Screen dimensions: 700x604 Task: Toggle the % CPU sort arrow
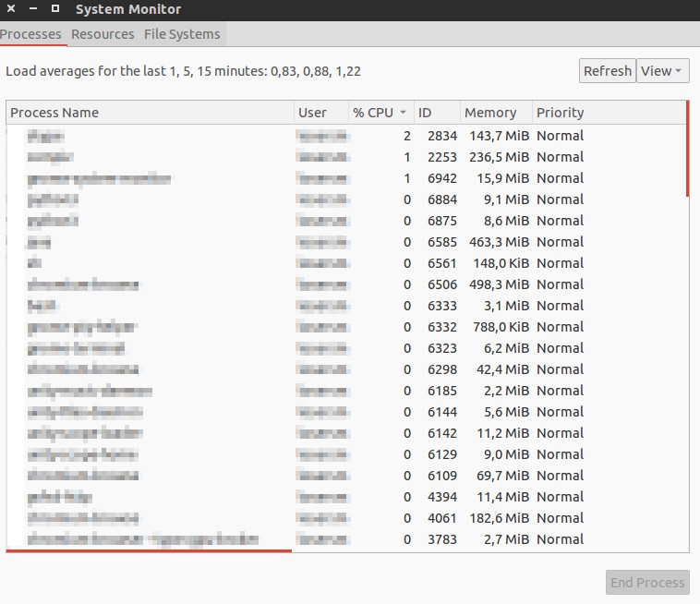tap(403, 113)
